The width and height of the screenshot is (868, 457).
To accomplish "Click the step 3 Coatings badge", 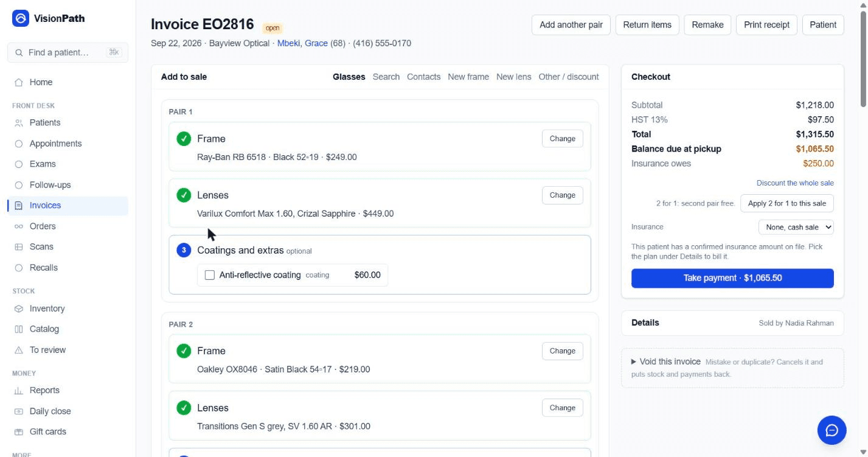I will 184,250.
